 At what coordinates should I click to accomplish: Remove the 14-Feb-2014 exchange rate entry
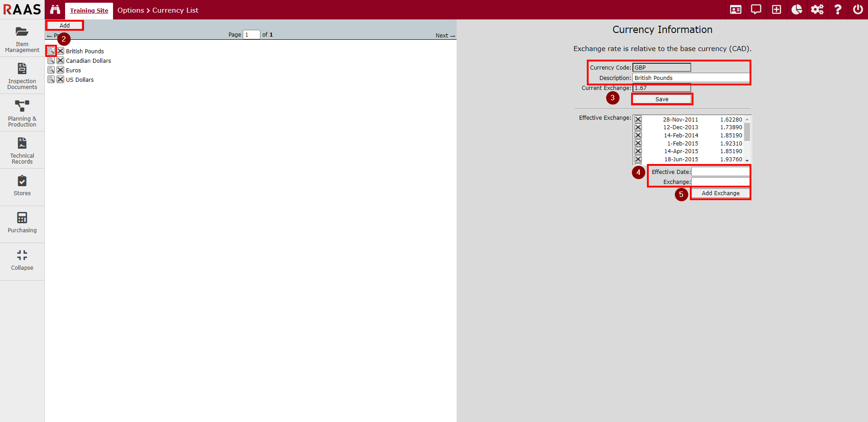point(638,135)
